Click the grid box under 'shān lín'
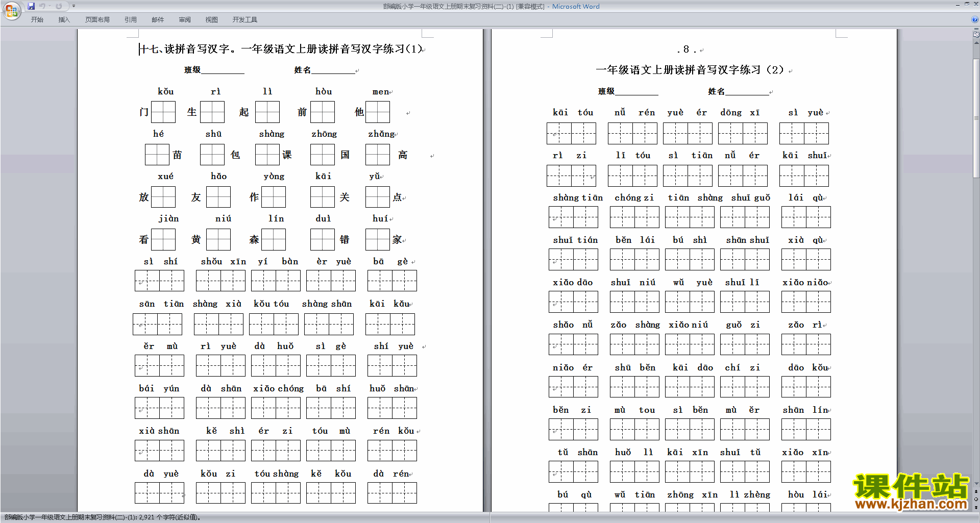Viewport: 980px width, 523px height. click(x=806, y=429)
